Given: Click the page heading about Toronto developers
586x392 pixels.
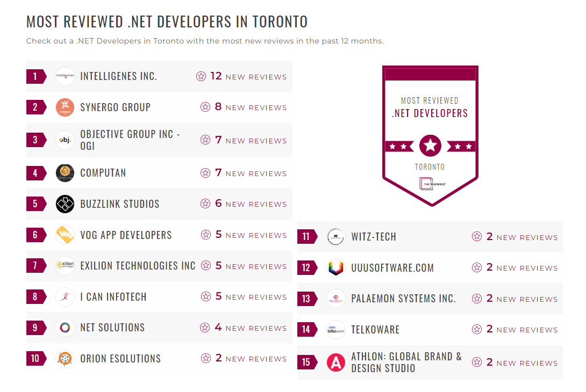Looking at the screenshot, I should pos(167,21).
